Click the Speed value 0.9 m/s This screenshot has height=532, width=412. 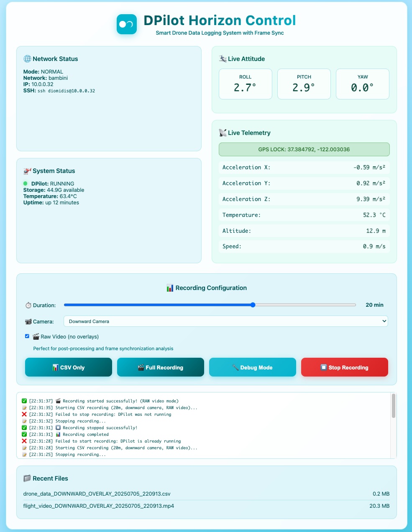(374, 247)
